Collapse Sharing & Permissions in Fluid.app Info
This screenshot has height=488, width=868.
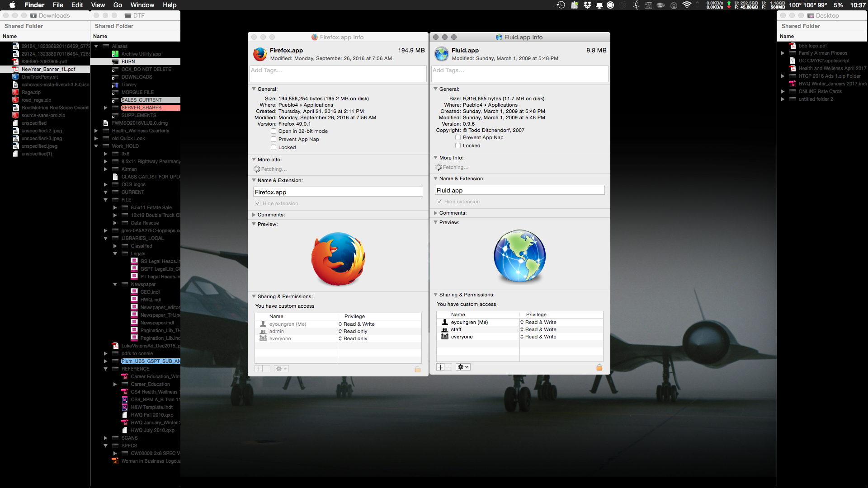(x=435, y=295)
